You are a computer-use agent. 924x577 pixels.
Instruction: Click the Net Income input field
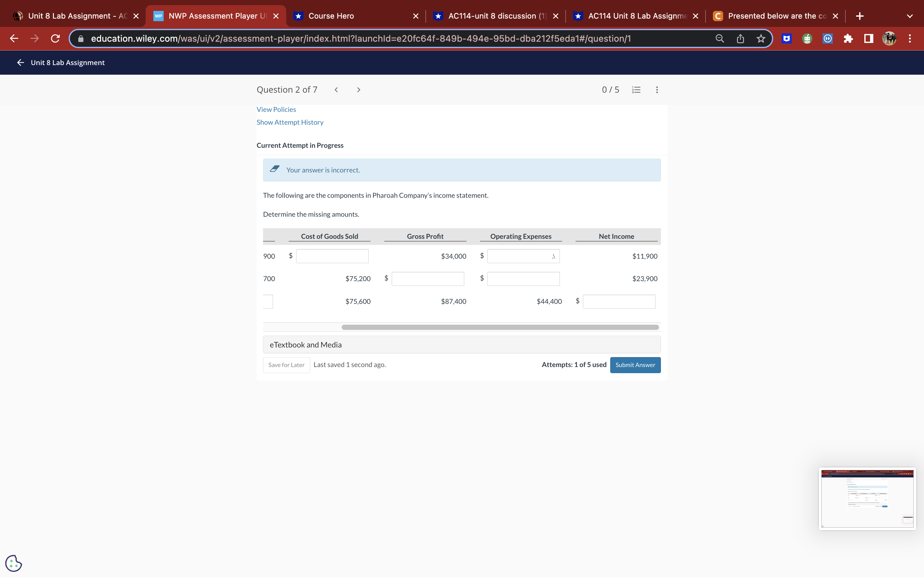click(619, 301)
